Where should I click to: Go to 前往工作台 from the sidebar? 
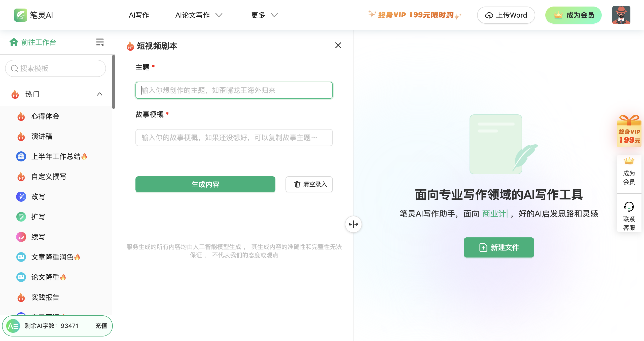pos(33,42)
